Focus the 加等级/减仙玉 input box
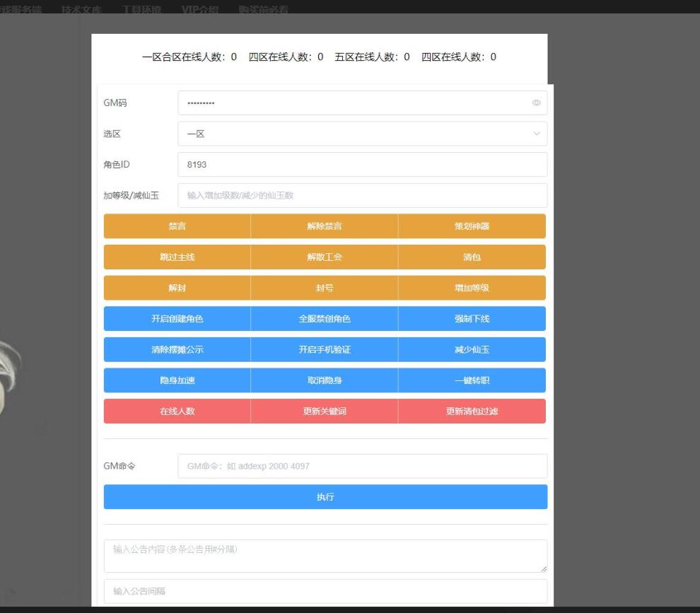Viewport: 700px width, 613px height. [x=362, y=195]
